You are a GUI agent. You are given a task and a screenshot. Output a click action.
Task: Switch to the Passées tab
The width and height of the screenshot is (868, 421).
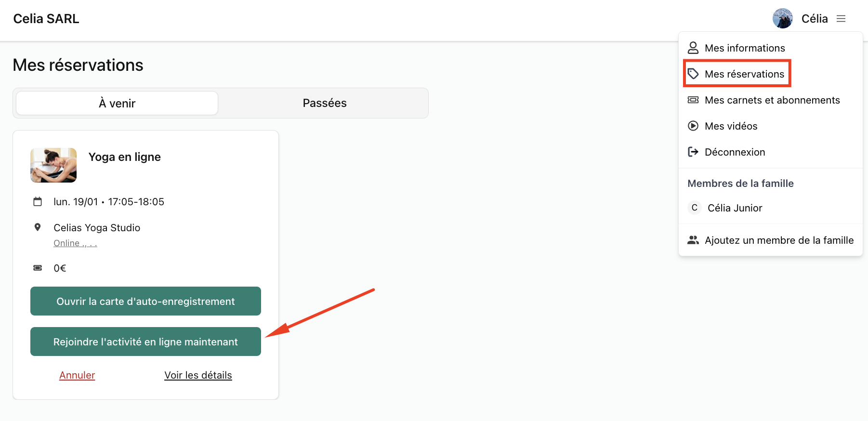[324, 103]
